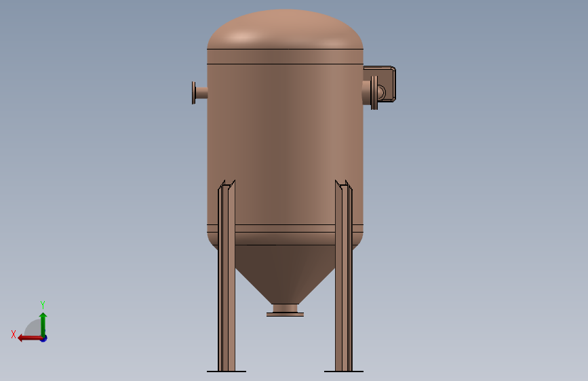Image resolution: width=588 pixels, height=381 pixels.
Task: Pick the right side flanged nozzle
Action: click(x=370, y=93)
